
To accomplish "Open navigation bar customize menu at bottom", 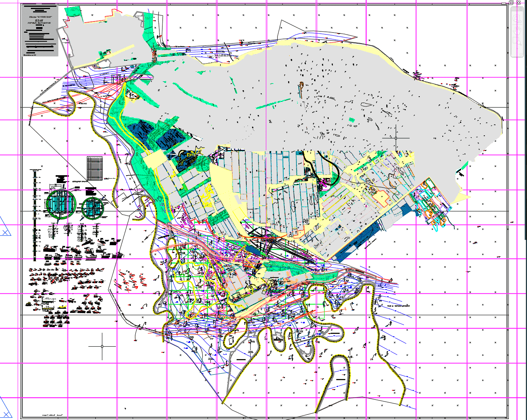I will pyautogui.click(x=521, y=55).
